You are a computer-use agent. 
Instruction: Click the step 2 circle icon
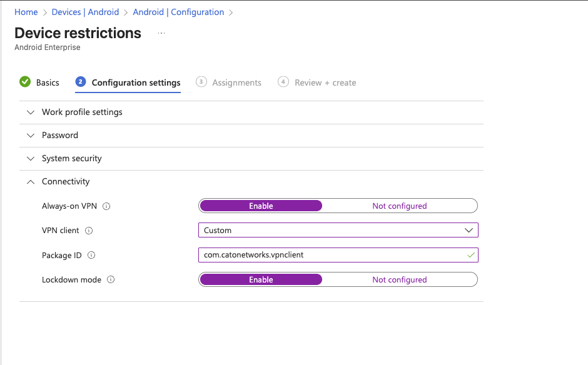(81, 82)
